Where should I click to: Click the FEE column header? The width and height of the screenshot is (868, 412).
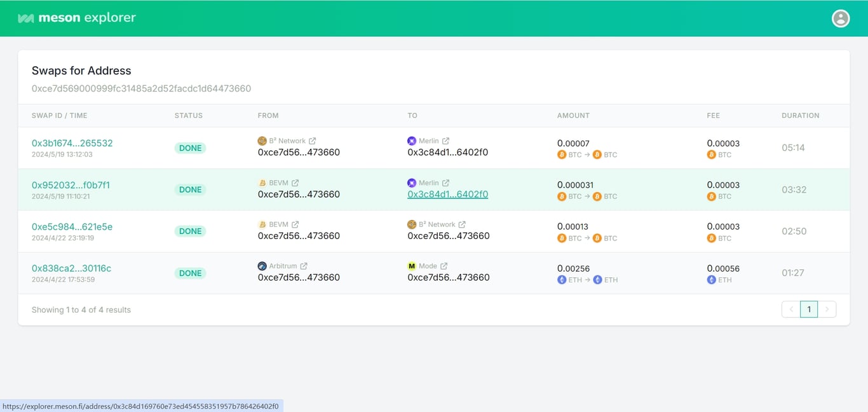point(714,116)
